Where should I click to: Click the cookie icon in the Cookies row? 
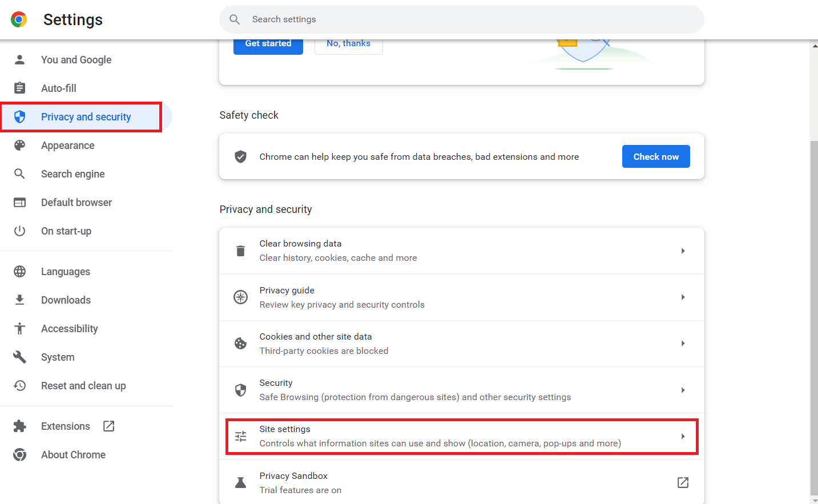click(x=240, y=344)
